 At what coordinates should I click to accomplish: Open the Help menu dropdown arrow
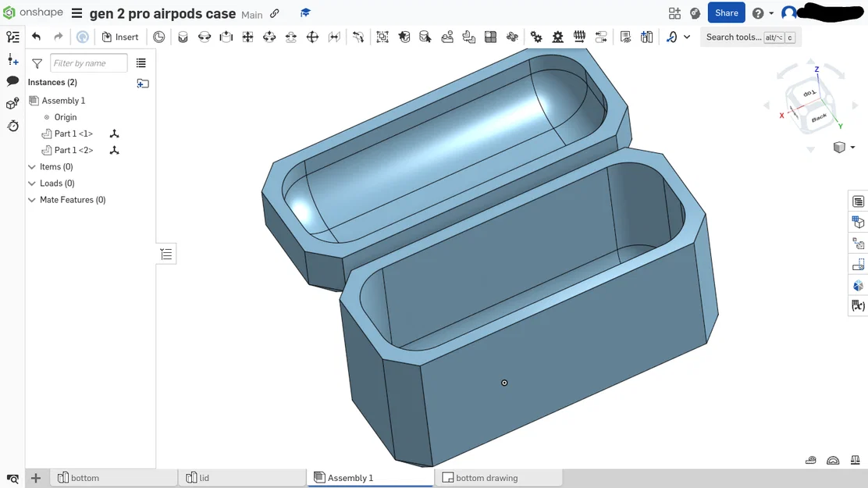coord(771,13)
